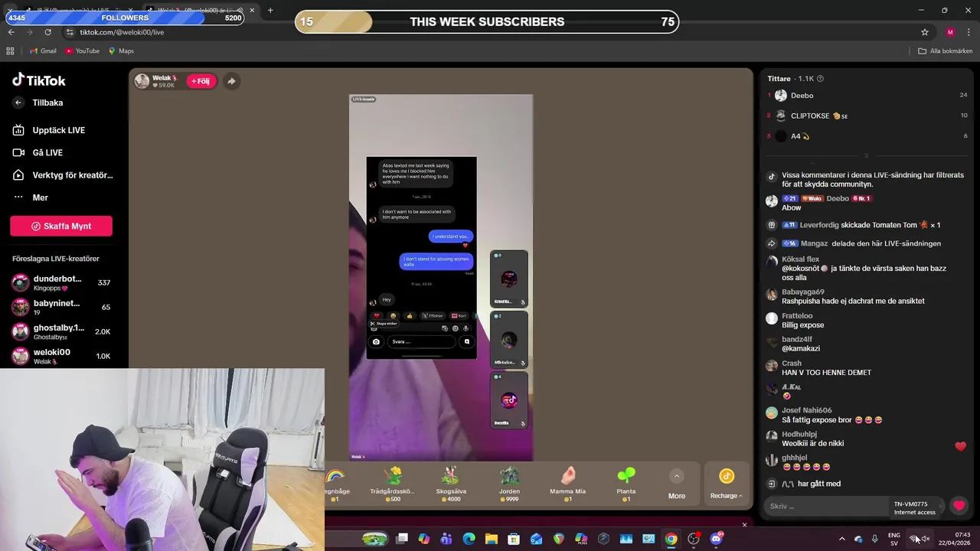Image resolution: width=980 pixels, height=551 pixels.
Task: Select the first guest stream thumbnail
Action: 509,279
